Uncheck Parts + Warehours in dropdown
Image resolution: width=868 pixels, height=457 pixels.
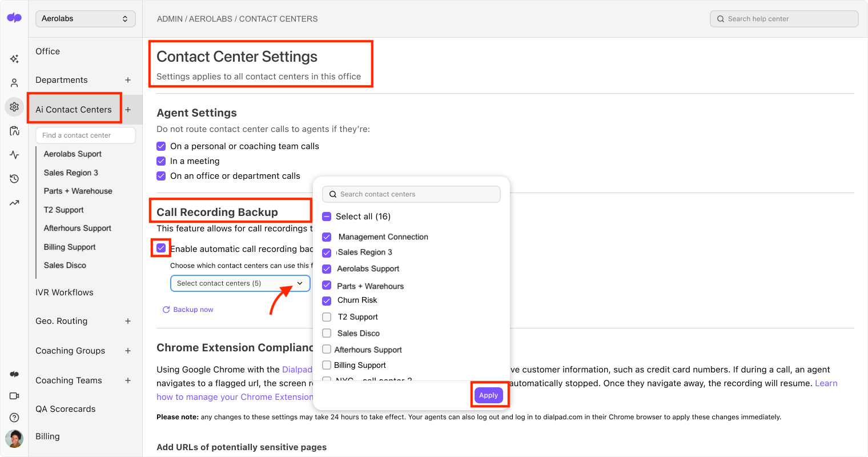[x=327, y=285]
